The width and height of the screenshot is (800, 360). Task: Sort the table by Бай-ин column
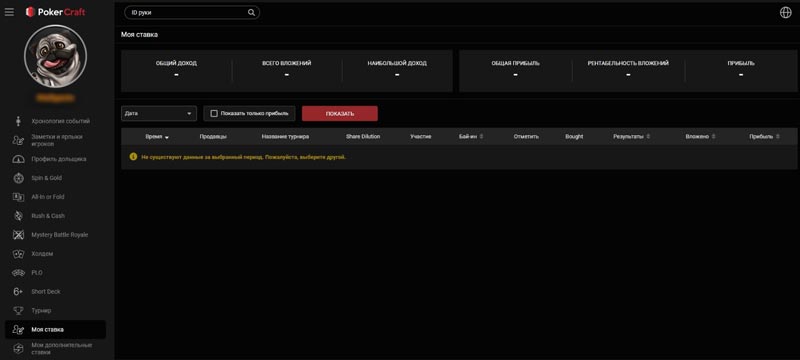click(471, 137)
